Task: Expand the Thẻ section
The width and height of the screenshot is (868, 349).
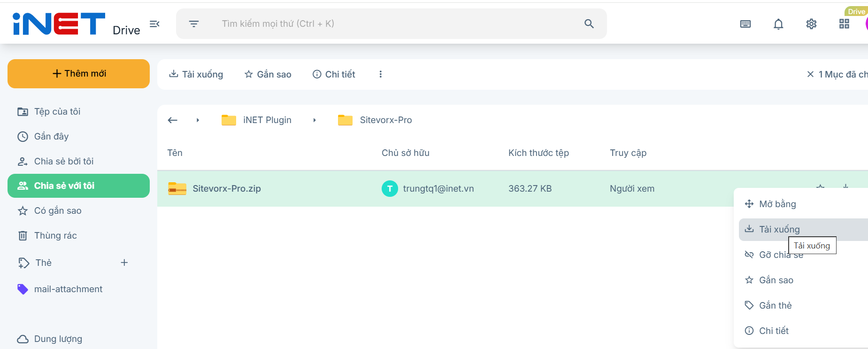Action: click(34, 263)
